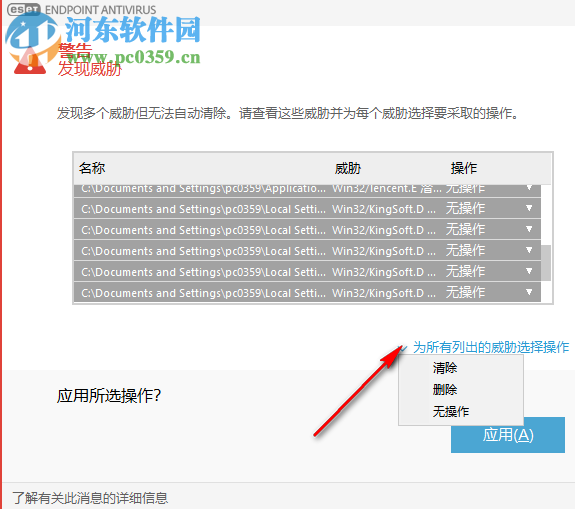Open action dropdown for the Win32/Tencent.E row
Screen dimensions: 575x509
click(529, 188)
